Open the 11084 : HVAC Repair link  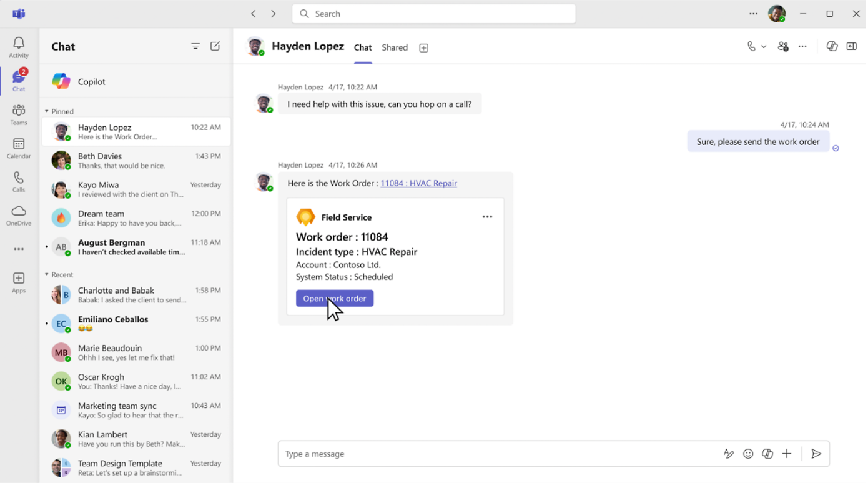418,183
